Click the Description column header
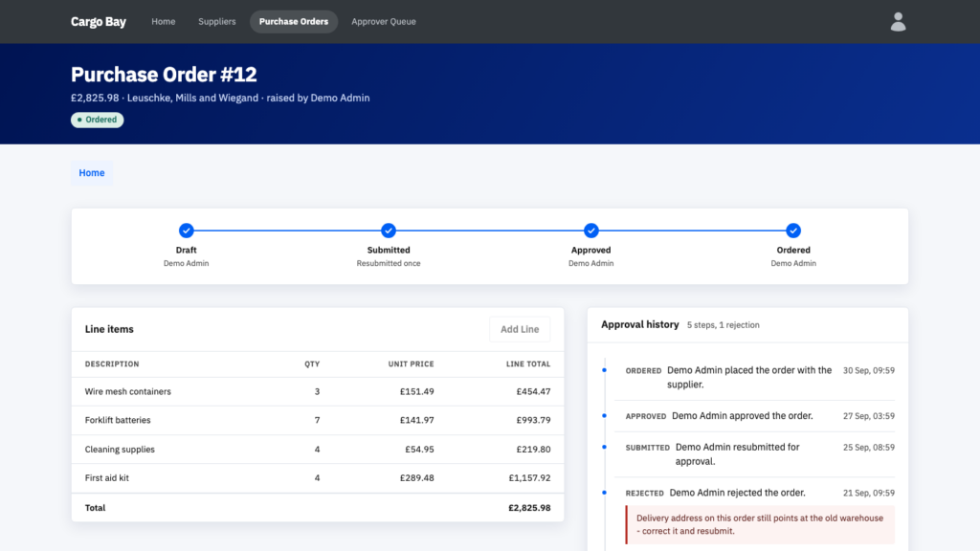Viewport: 980px width, 551px height. tap(112, 364)
